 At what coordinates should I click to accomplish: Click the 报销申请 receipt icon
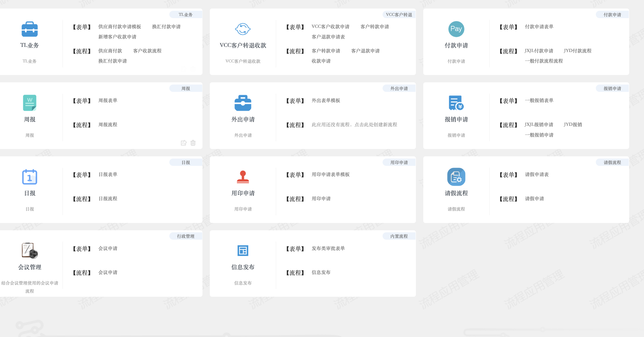(x=456, y=103)
